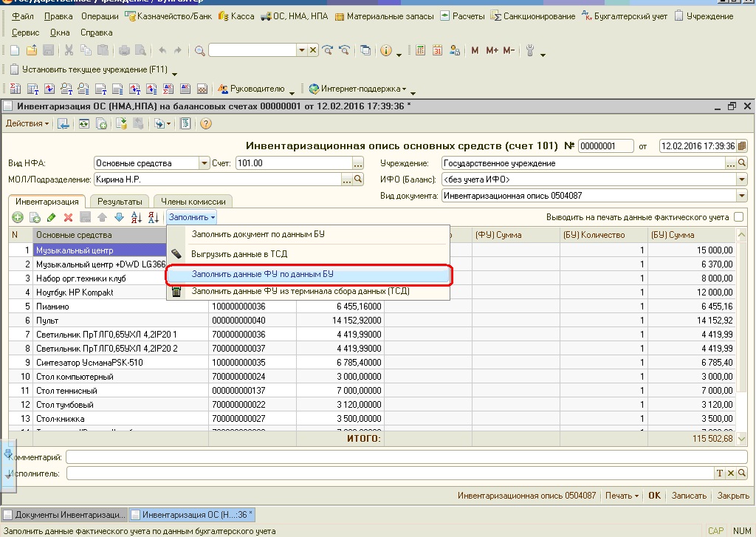Click the OK button
756x537 pixels.
654,496
